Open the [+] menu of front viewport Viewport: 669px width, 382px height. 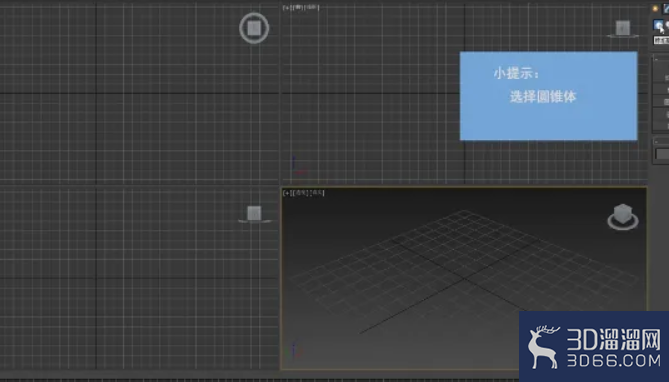click(x=286, y=7)
